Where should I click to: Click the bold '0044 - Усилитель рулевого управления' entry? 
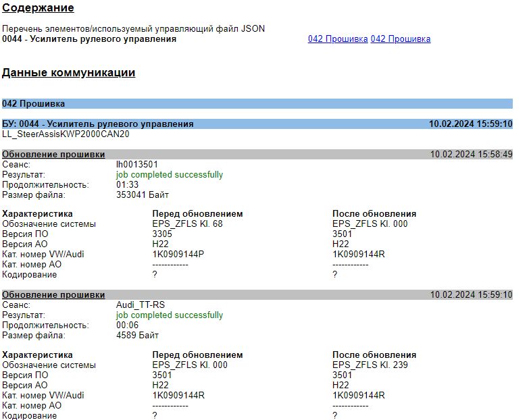click(89, 39)
